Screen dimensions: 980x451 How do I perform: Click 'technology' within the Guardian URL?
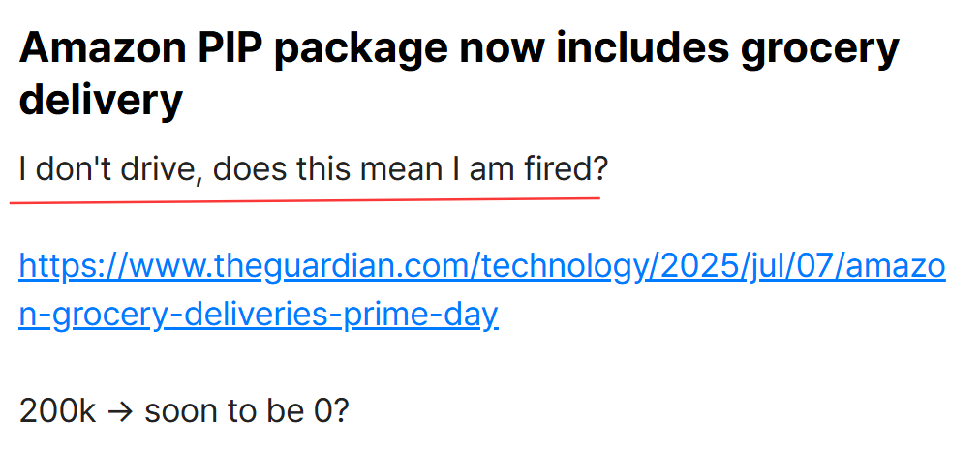click(x=562, y=267)
